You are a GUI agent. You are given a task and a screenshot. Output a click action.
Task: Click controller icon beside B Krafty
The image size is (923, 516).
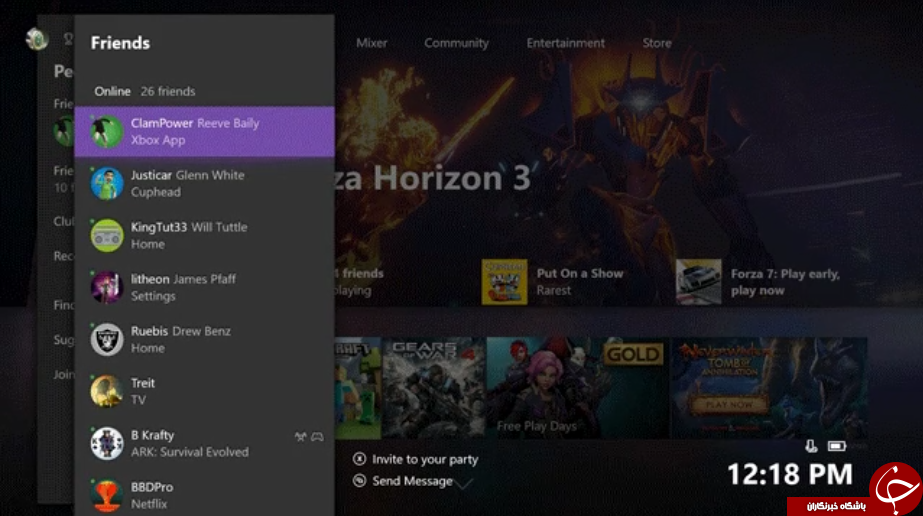click(x=317, y=437)
